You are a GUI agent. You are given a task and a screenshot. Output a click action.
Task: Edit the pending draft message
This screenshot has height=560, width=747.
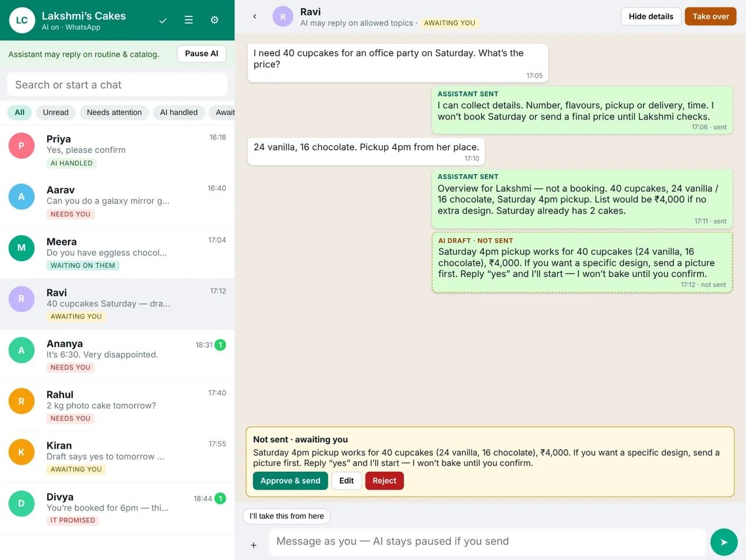tap(346, 481)
